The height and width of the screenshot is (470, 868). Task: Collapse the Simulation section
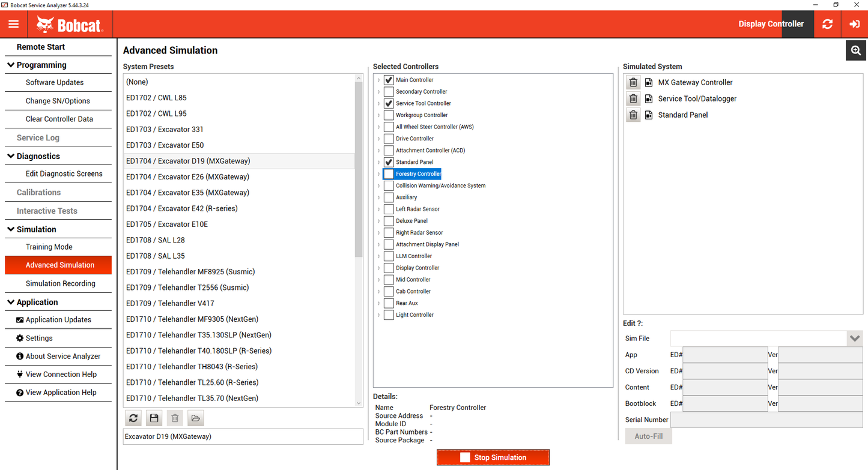(11, 229)
